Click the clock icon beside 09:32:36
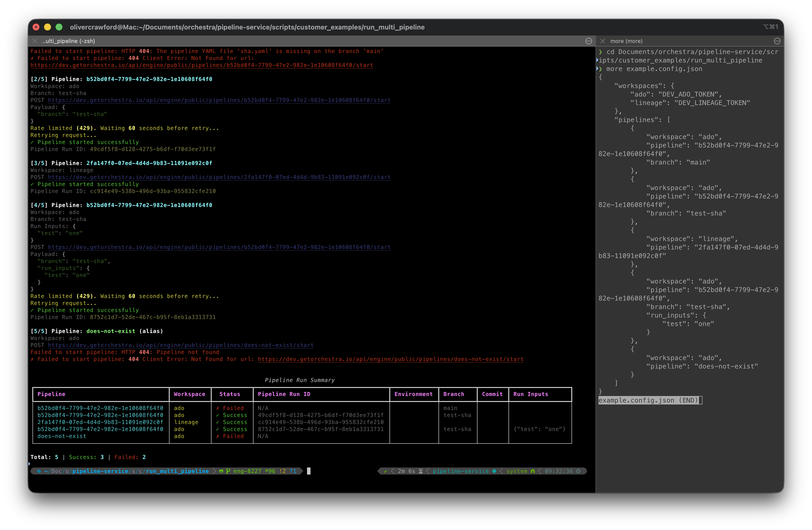Screen dimensions: 812x530 [579, 471]
